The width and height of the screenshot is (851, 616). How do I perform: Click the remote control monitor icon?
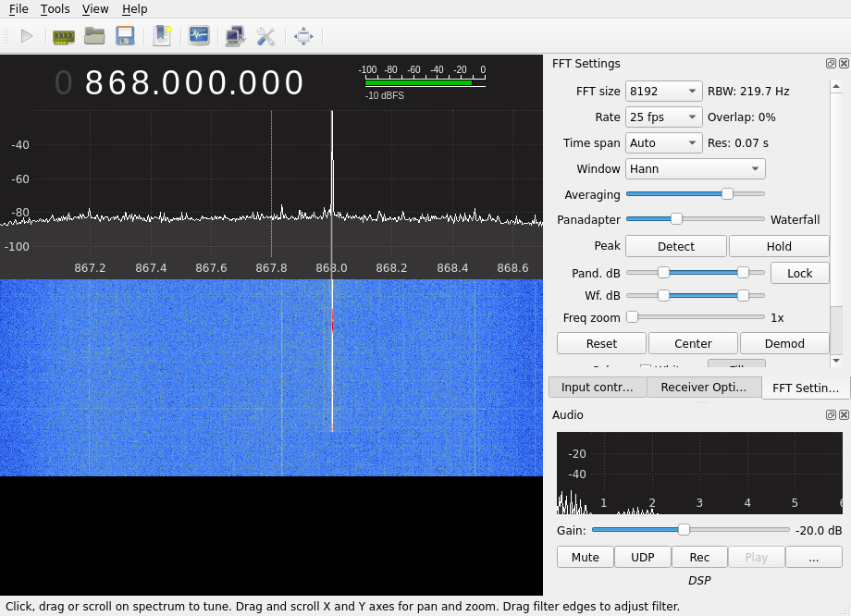point(199,36)
